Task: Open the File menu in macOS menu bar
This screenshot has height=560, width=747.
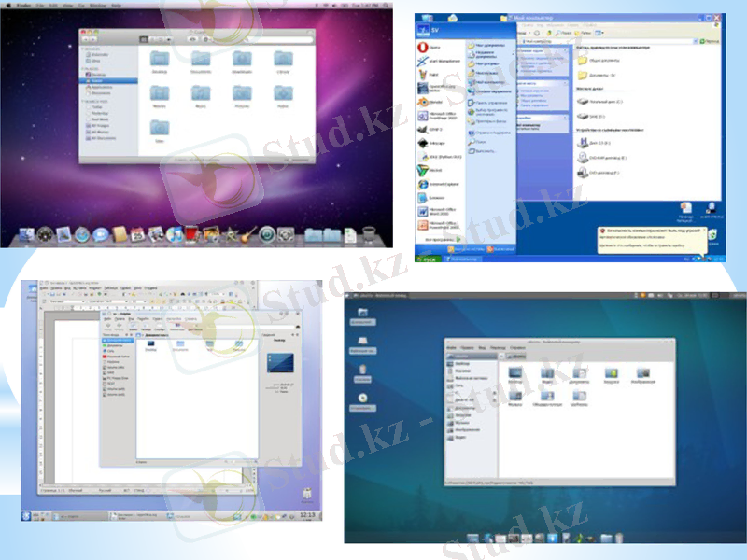Action: click(x=38, y=5)
